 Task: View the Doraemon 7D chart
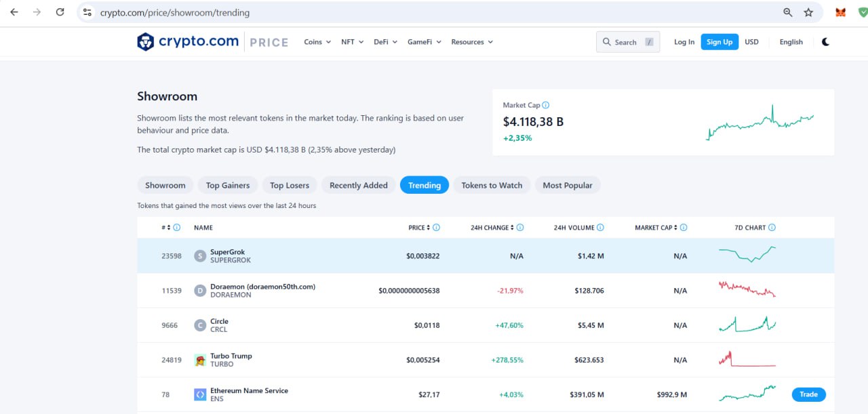pos(747,289)
